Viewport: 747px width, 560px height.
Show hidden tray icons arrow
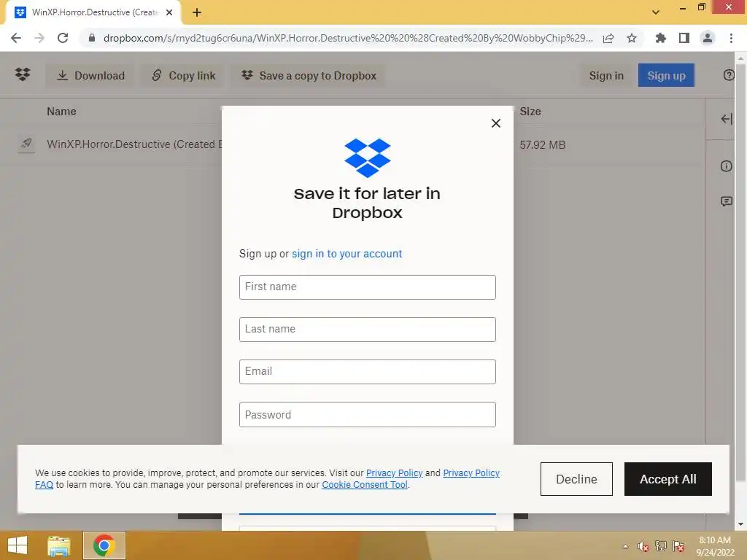625,546
